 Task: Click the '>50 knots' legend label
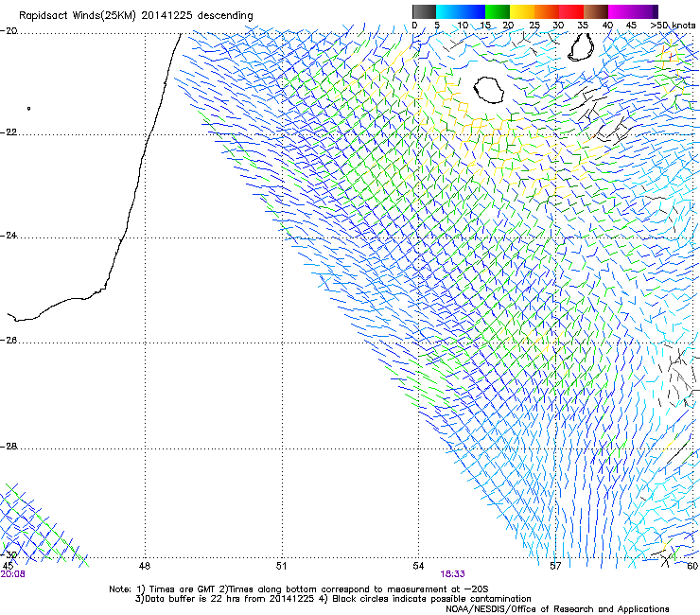[673, 26]
